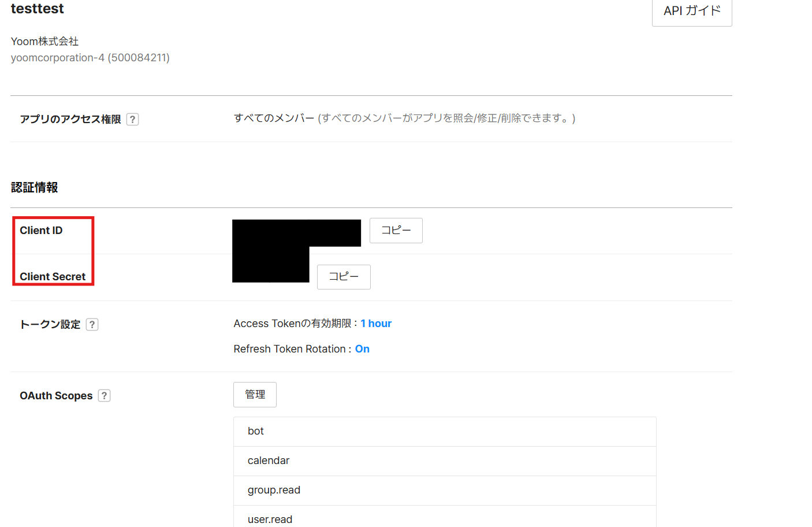Click the Client Secret label
This screenshot has height=527, width=812.
pyautogui.click(x=53, y=277)
